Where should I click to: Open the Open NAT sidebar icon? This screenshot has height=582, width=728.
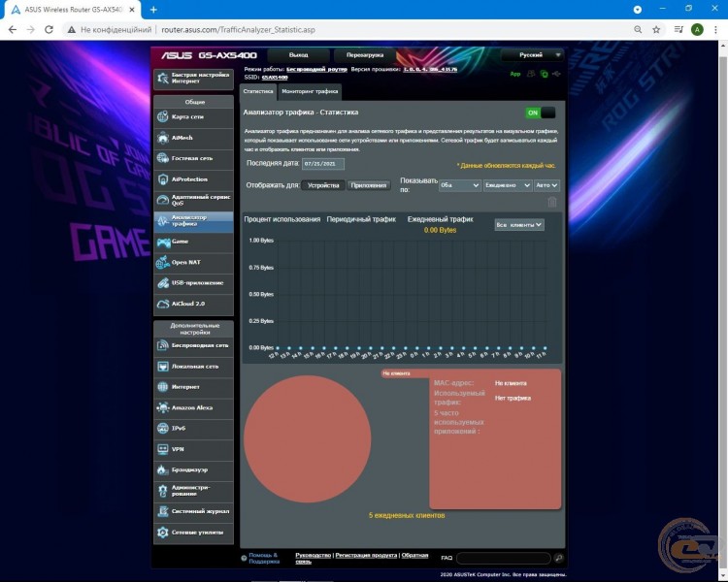(162, 262)
